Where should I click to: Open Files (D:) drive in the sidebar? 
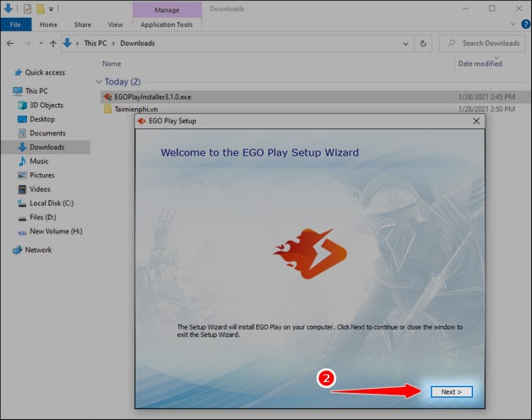tap(43, 217)
